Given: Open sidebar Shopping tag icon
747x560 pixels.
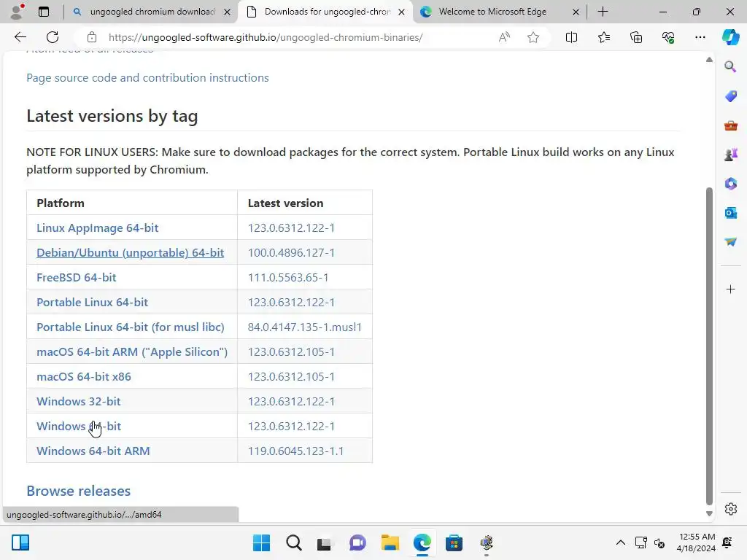Looking at the screenshot, I should click(x=730, y=96).
